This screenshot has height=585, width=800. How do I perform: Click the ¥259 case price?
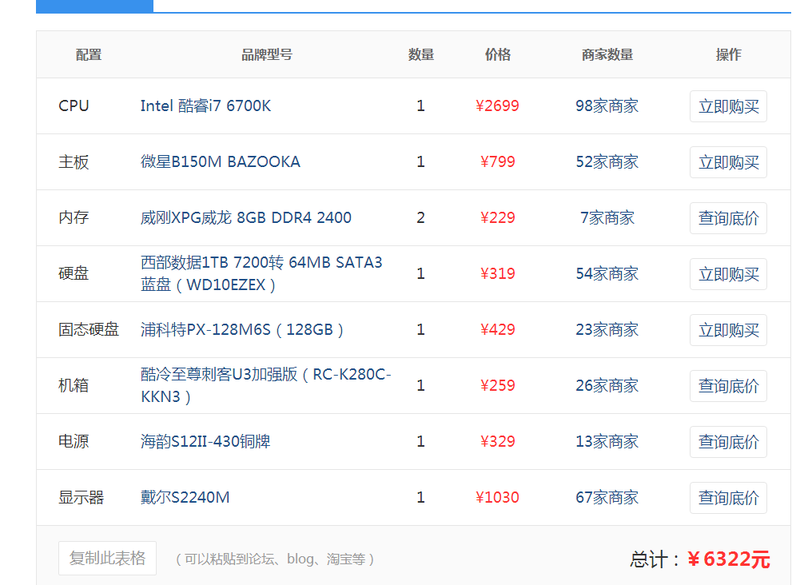(x=497, y=385)
